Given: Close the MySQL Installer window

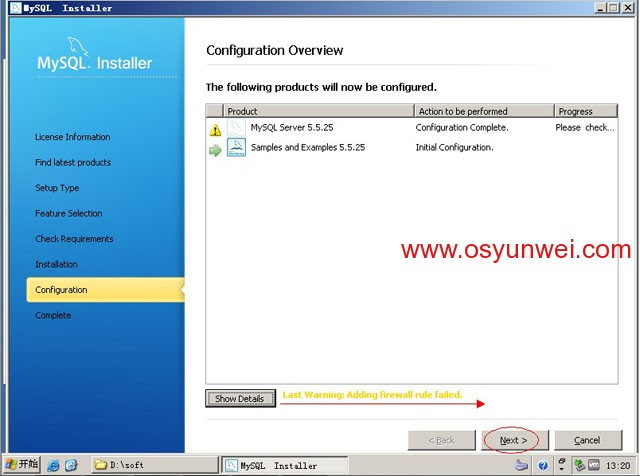Looking at the screenshot, I should (x=628, y=8).
